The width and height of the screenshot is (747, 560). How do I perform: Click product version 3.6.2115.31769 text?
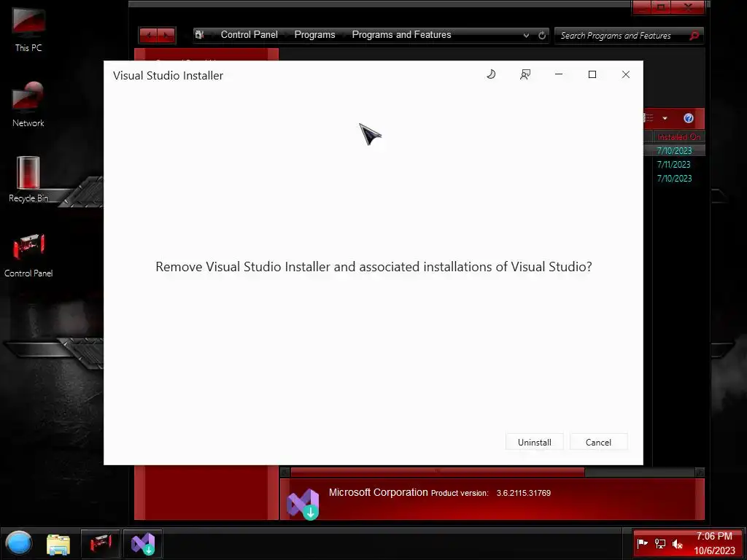pos(524,493)
